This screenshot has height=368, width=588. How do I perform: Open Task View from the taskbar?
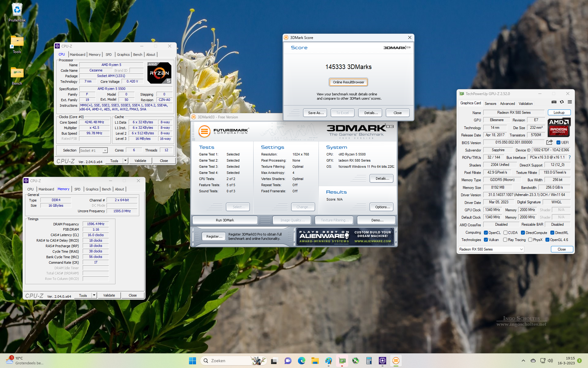(274, 361)
